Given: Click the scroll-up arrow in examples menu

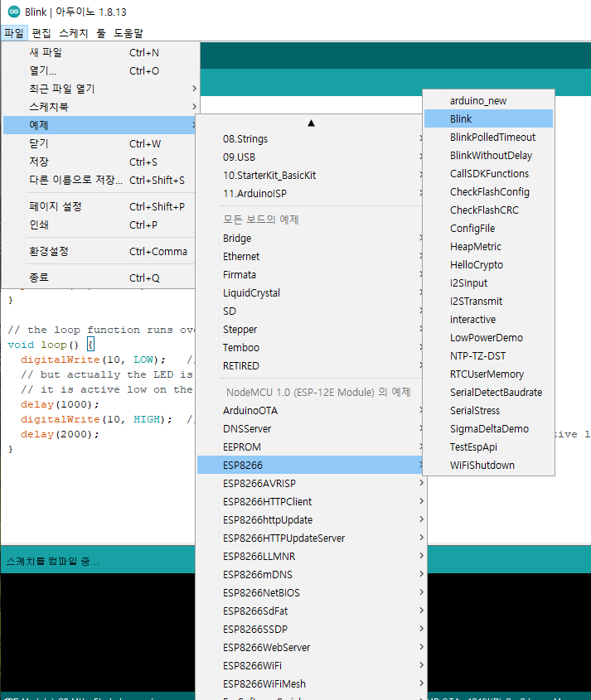Looking at the screenshot, I should tap(311, 123).
